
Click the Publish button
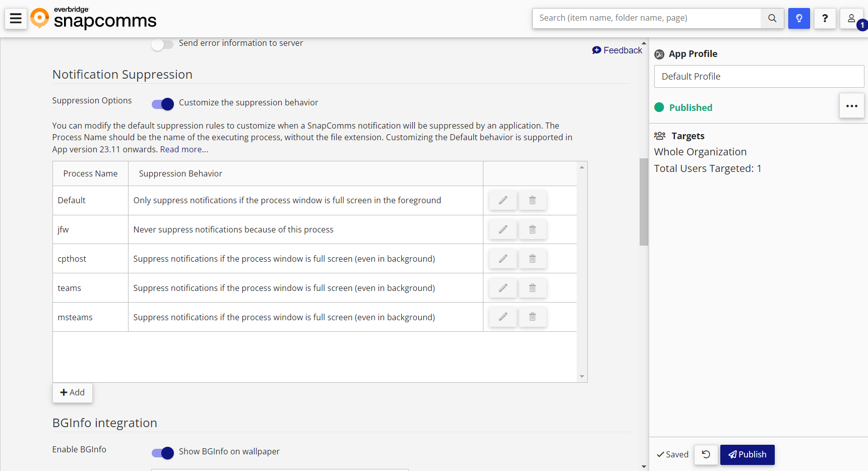747,454
